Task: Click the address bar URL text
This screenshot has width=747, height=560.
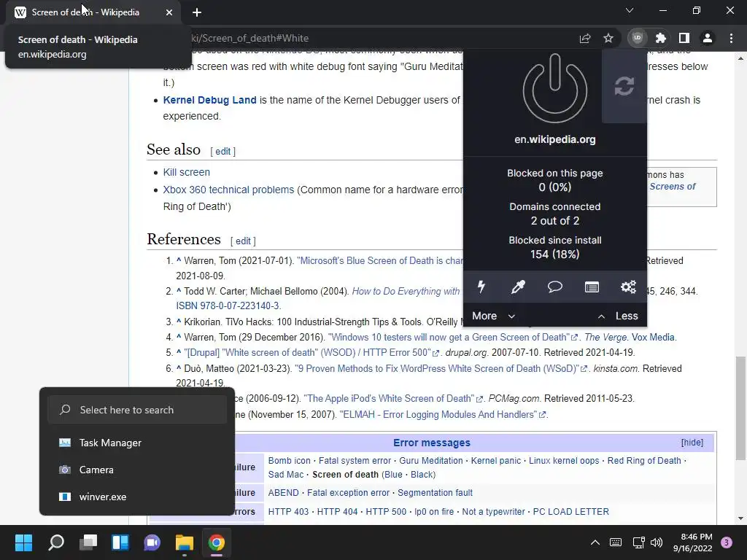Action: pyautogui.click(x=249, y=38)
